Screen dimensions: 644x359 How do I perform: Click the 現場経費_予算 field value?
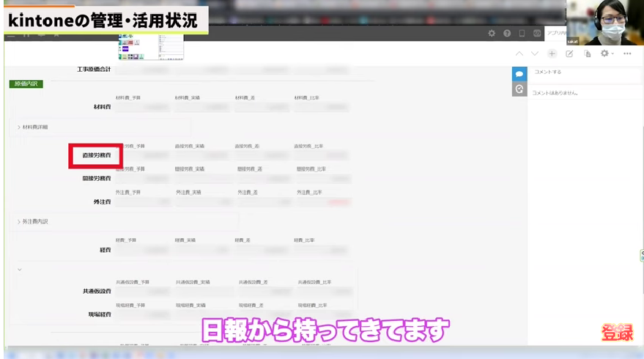143,315
